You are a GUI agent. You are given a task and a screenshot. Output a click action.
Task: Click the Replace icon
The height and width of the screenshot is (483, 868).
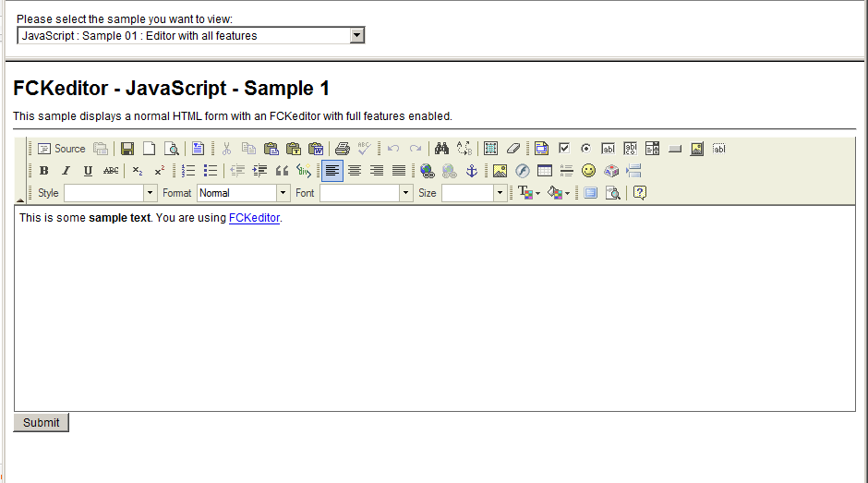pyautogui.click(x=464, y=149)
